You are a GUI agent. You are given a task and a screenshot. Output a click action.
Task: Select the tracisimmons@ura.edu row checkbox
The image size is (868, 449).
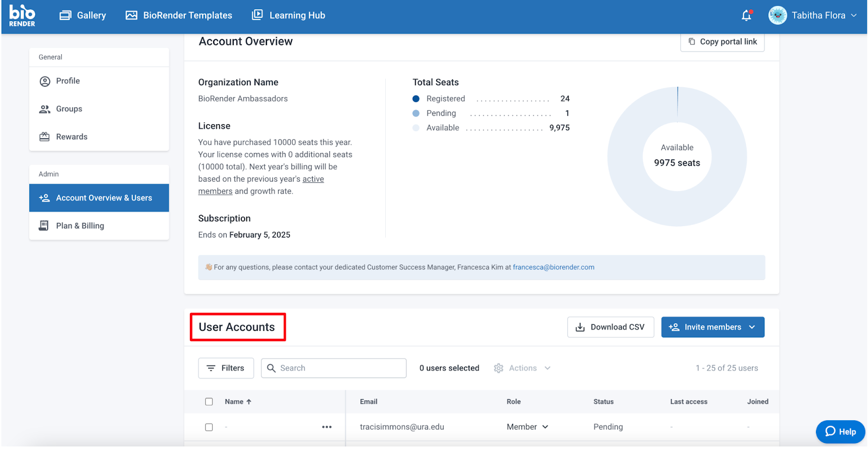tap(209, 427)
